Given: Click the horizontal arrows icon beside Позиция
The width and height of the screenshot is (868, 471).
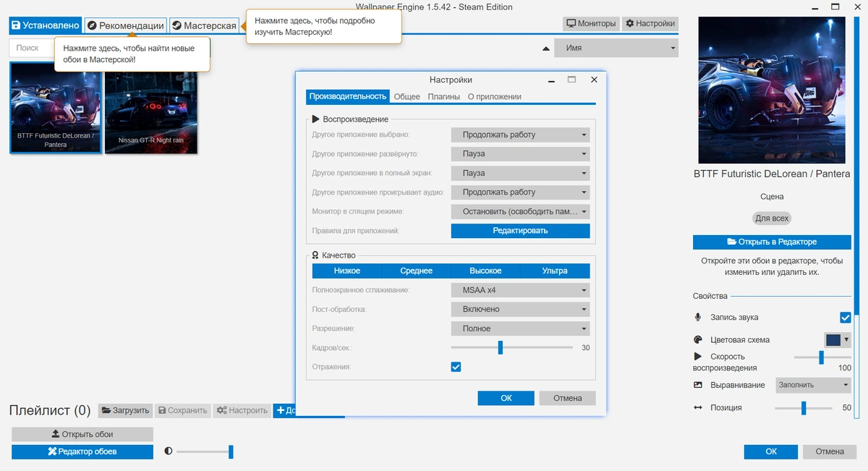Looking at the screenshot, I should 698,407.
